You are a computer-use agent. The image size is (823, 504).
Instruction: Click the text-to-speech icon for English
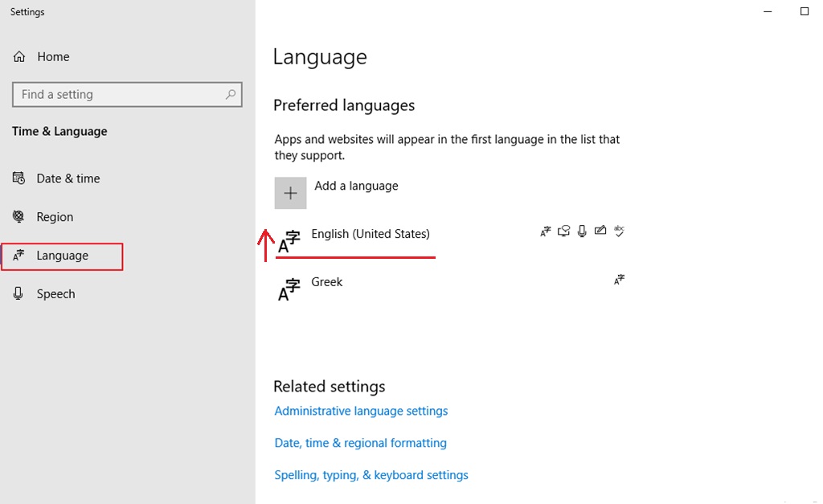tap(563, 232)
